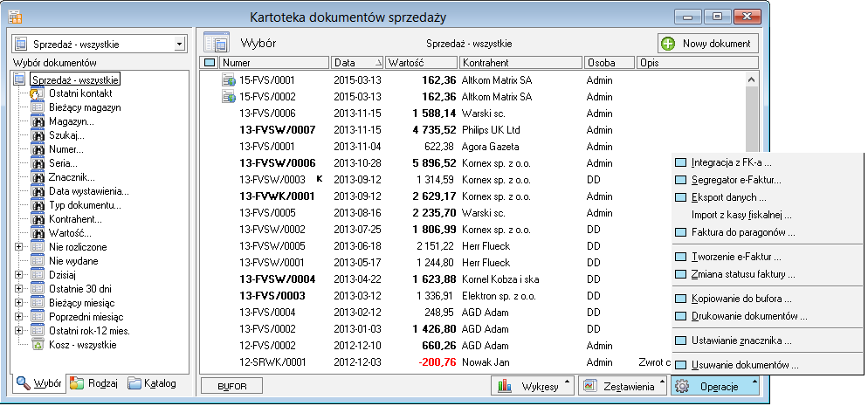
Task: Choose Kopiowanie do bufora... menu item
Action: click(x=768, y=299)
